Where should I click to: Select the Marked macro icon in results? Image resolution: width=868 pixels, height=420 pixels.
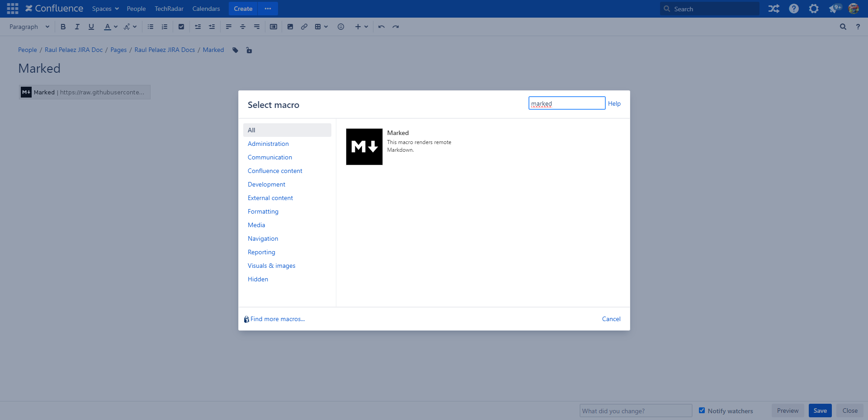point(364,147)
